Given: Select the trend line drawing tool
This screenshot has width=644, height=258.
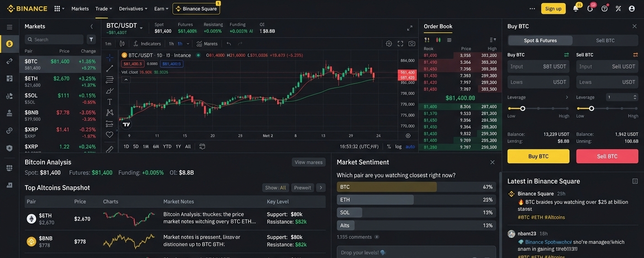Looking at the screenshot, I should pyautogui.click(x=109, y=69).
